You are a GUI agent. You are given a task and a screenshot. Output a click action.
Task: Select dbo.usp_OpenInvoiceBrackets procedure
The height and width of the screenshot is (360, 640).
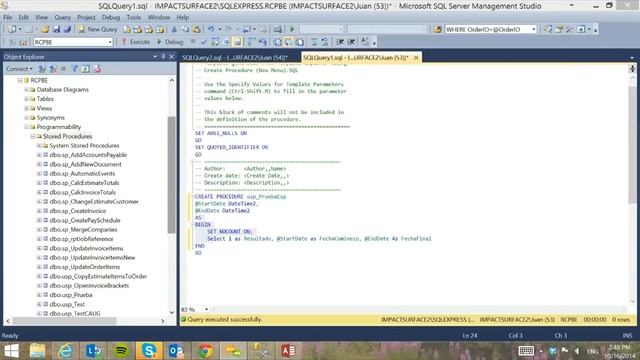tap(89, 286)
